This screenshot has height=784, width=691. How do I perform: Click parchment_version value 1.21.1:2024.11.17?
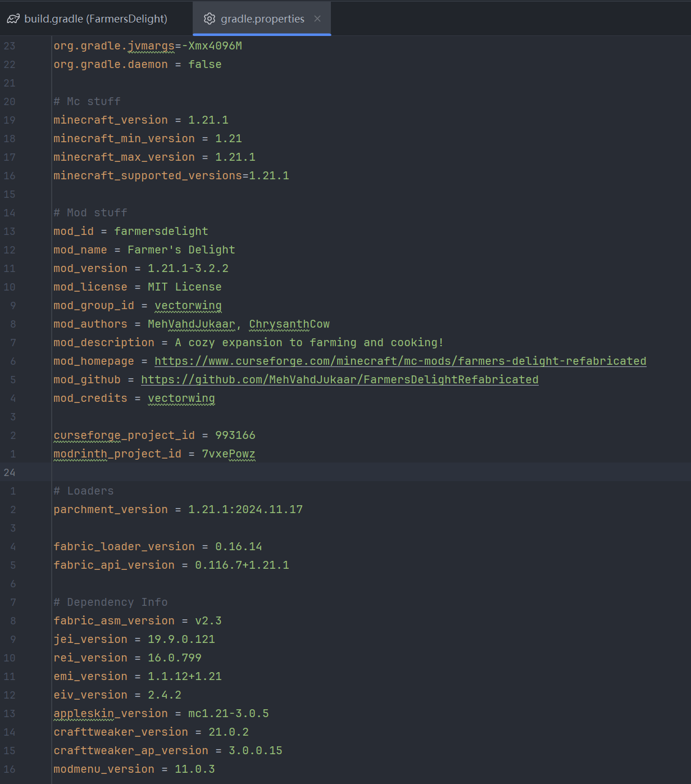(x=245, y=510)
